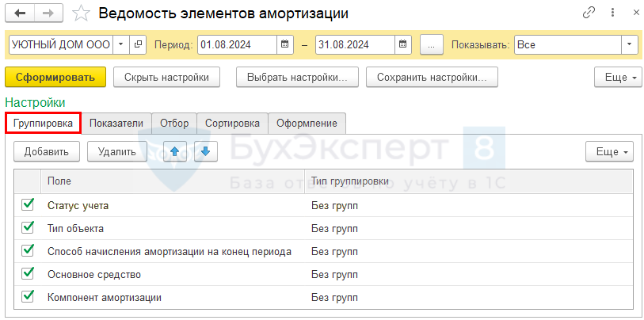Move selected grouping field down

coord(205,151)
